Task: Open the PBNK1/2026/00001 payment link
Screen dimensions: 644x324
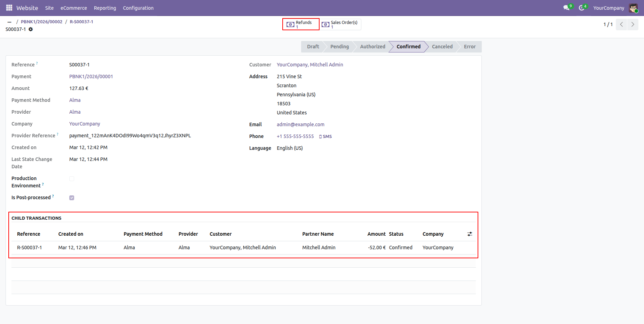Action: (x=91, y=76)
